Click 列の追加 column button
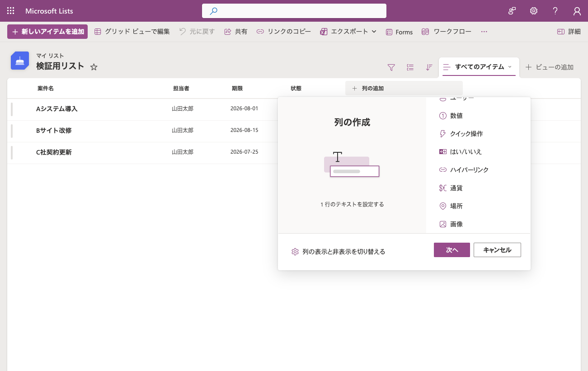This screenshot has width=588, height=371. pyautogui.click(x=404, y=89)
